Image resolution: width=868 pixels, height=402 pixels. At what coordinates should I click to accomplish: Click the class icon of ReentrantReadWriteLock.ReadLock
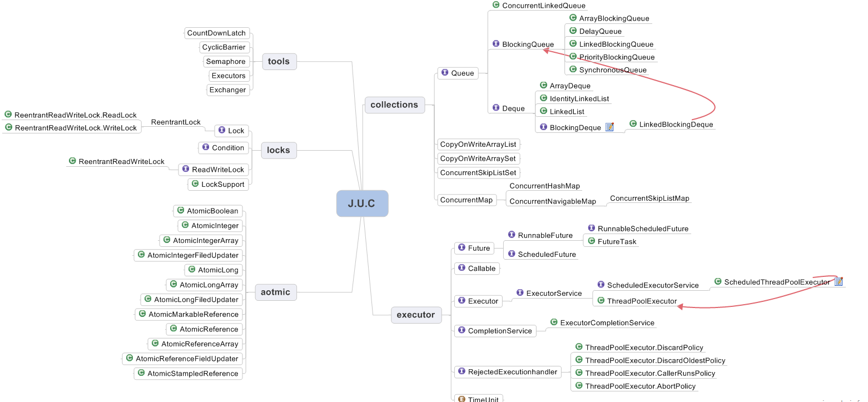point(8,115)
